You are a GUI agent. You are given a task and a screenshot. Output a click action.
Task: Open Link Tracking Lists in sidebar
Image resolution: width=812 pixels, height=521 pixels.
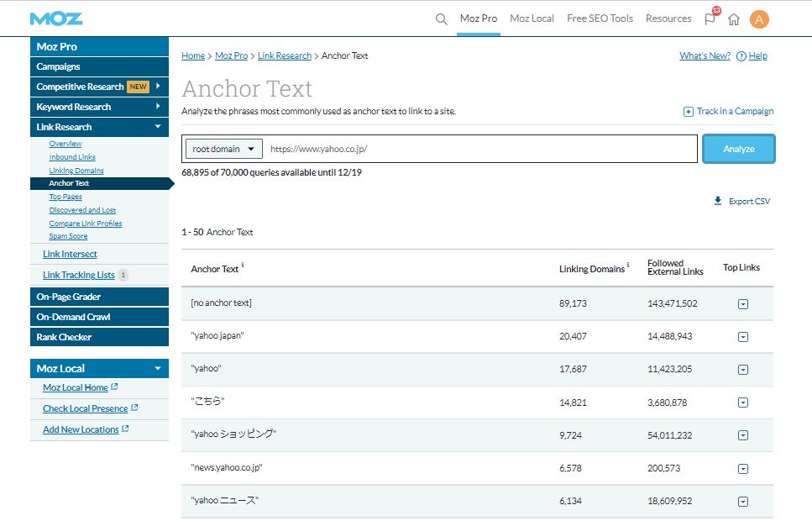click(79, 276)
